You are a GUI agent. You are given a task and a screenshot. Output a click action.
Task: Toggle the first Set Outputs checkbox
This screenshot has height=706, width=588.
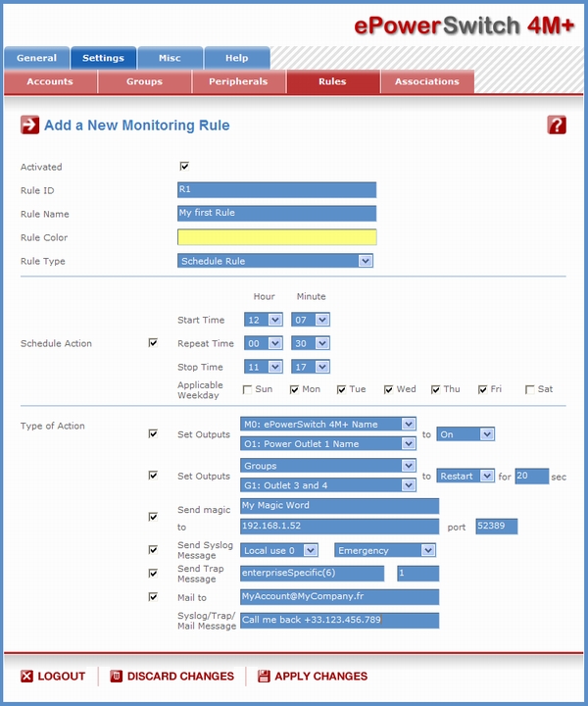coord(153,433)
